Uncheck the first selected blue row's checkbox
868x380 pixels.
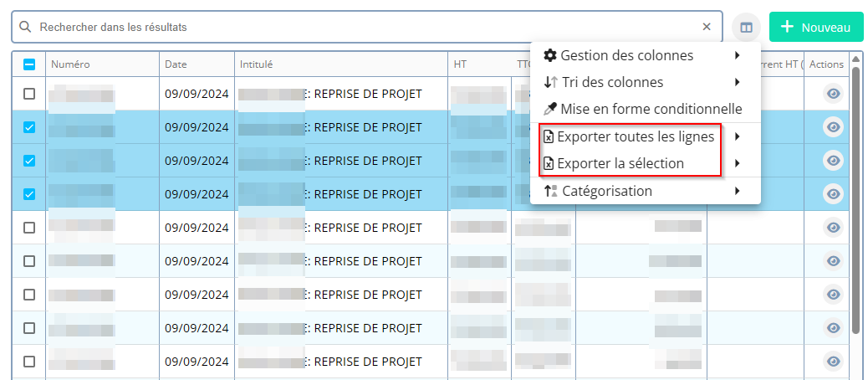[x=29, y=127]
